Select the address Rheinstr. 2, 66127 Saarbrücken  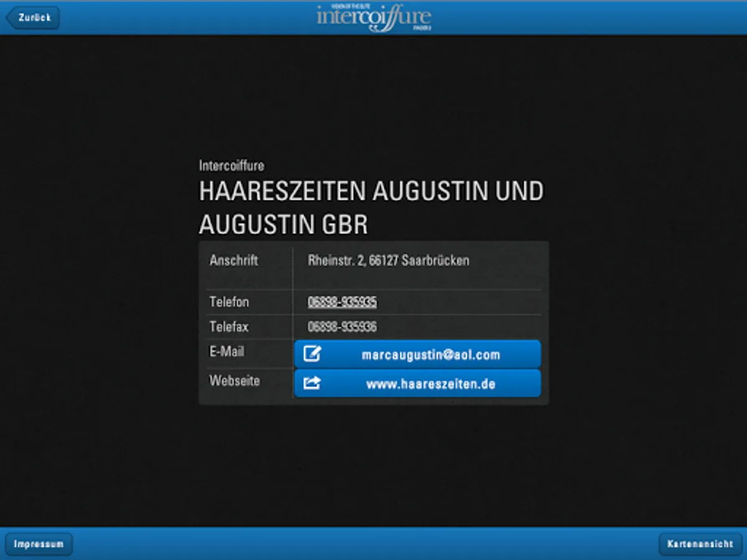pos(388,260)
